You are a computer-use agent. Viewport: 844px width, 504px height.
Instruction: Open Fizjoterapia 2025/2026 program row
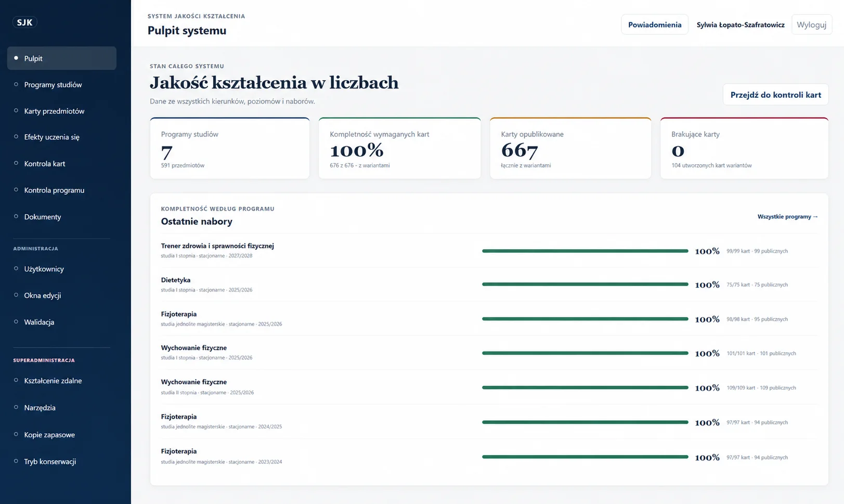[489, 319]
